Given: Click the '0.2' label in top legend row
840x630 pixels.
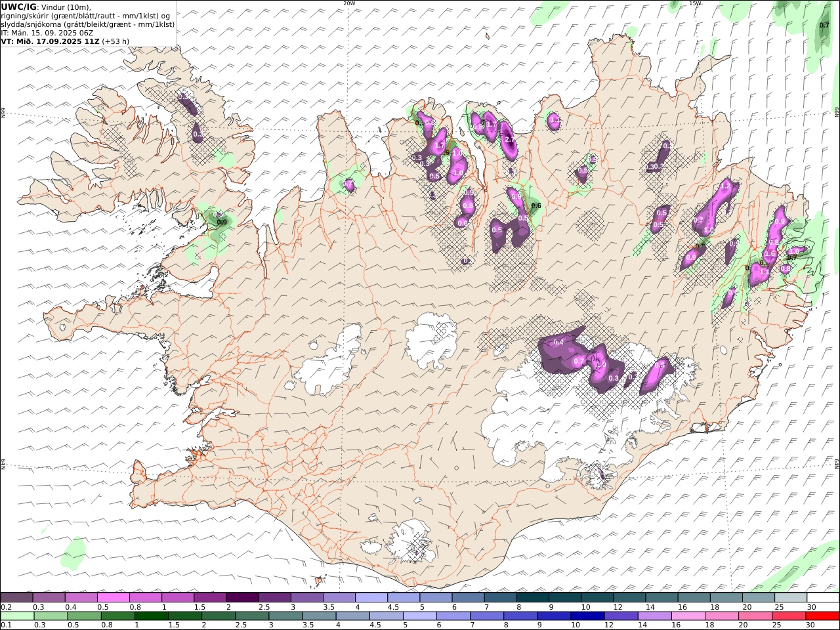Looking at the screenshot, I should [x=6, y=607].
